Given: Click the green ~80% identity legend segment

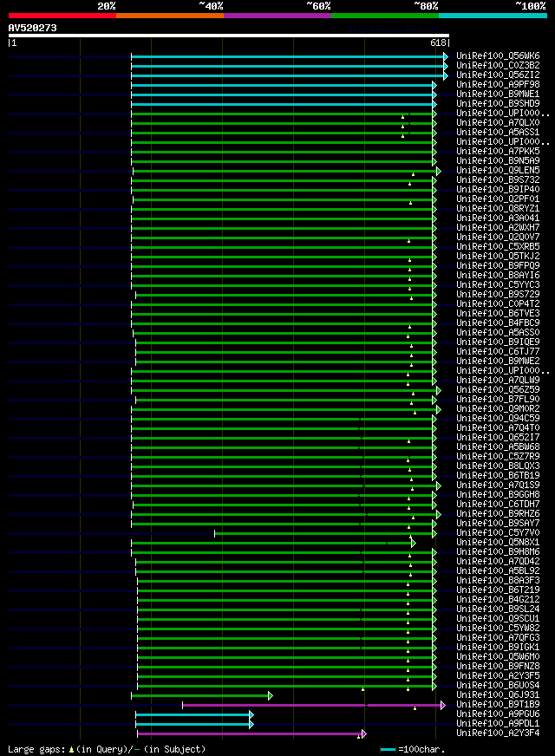Looking at the screenshot, I should tap(385, 16).
